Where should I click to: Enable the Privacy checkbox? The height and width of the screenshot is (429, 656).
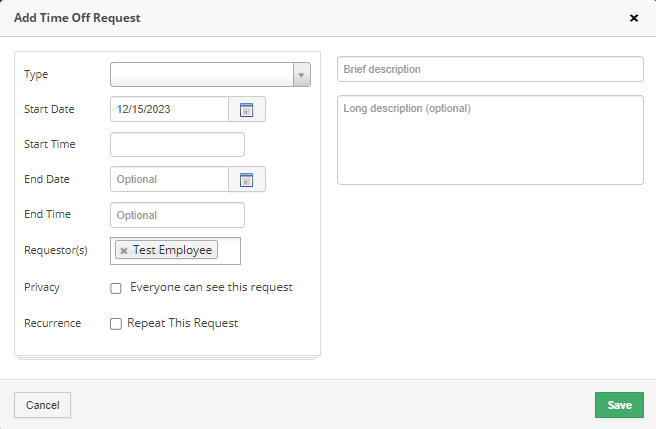[116, 288]
